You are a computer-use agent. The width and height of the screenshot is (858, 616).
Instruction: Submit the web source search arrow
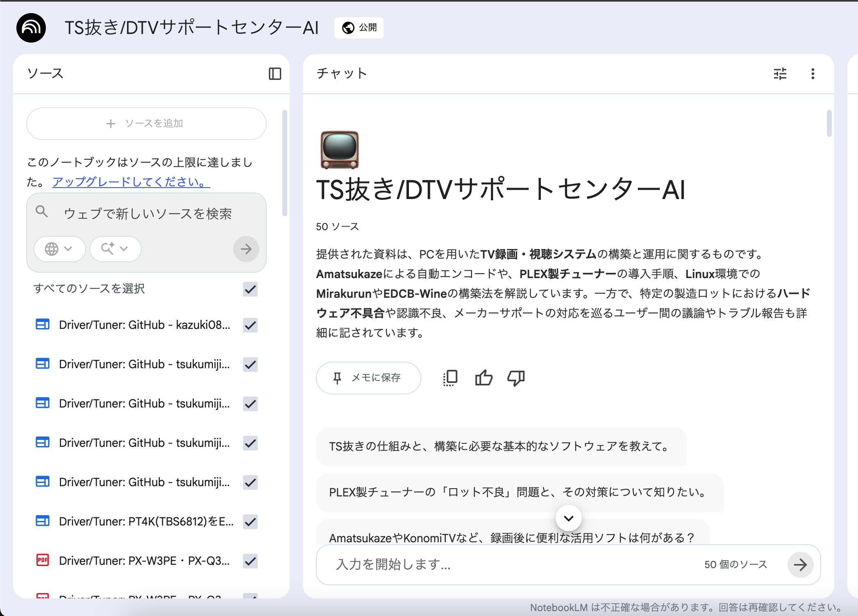click(x=246, y=249)
